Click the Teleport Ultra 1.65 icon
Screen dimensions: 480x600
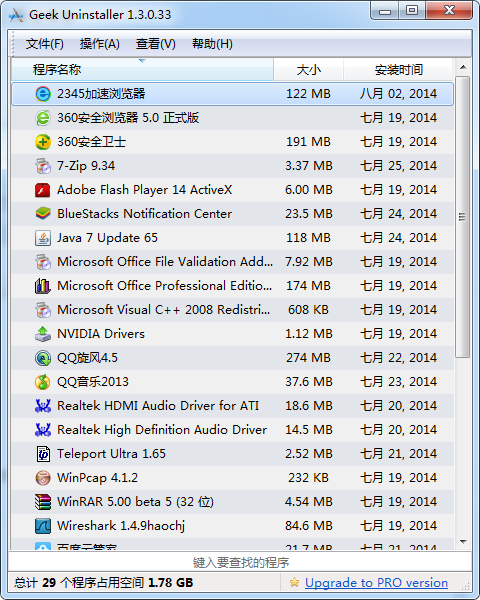click(43, 454)
